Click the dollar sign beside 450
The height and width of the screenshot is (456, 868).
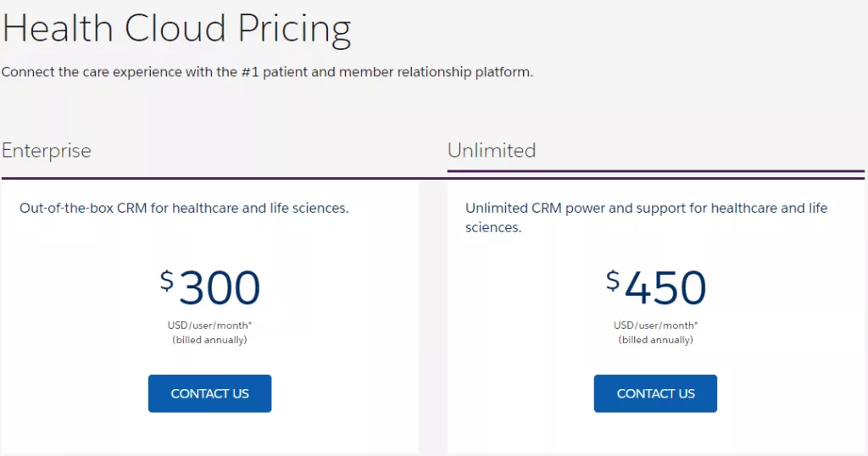click(x=613, y=280)
